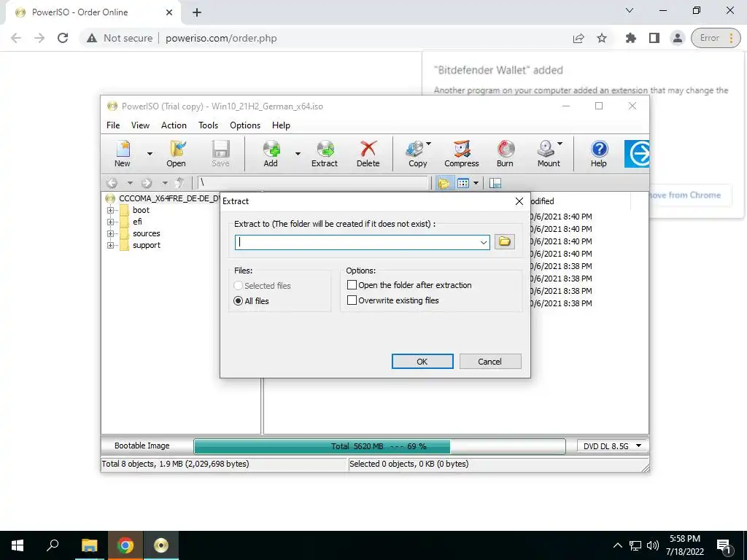
Task: Expand the boot folder tree node
Action: [111, 210]
